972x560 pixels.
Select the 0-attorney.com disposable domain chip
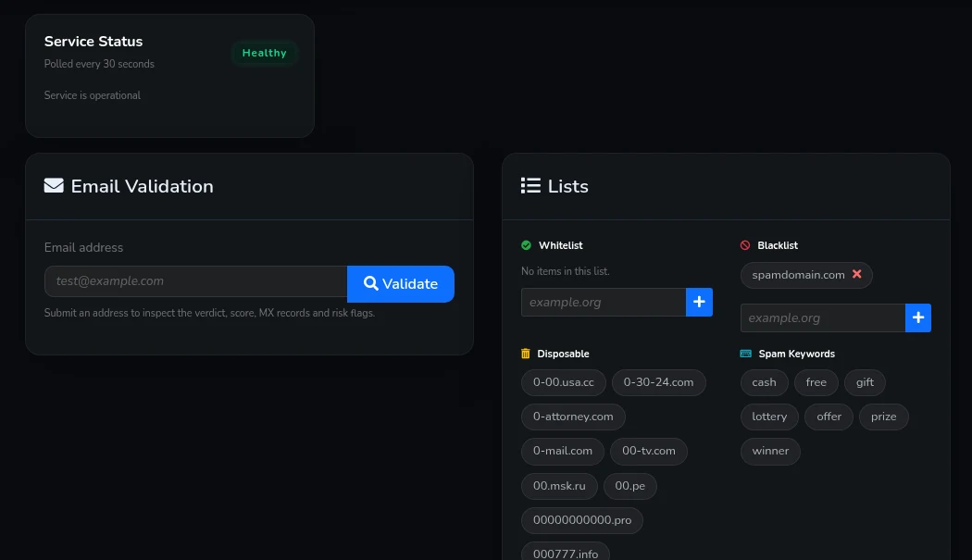point(573,417)
